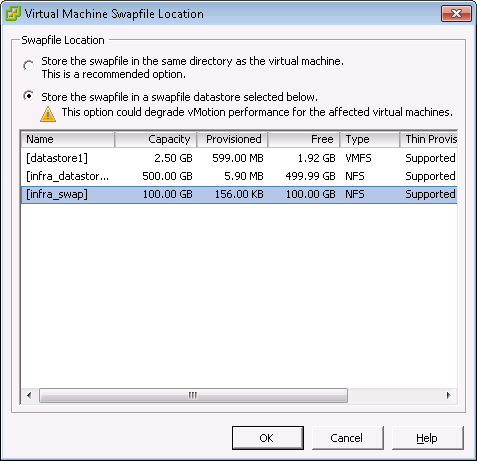Sort datastores by Name column

pyautogui.click(x=68, y=139)
